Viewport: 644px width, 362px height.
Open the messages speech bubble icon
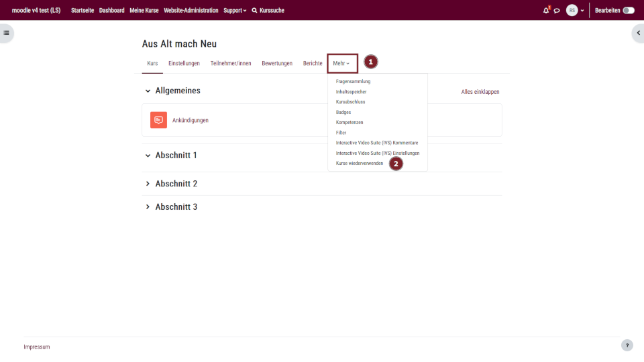pyautogui.click(x=557, y=11)
